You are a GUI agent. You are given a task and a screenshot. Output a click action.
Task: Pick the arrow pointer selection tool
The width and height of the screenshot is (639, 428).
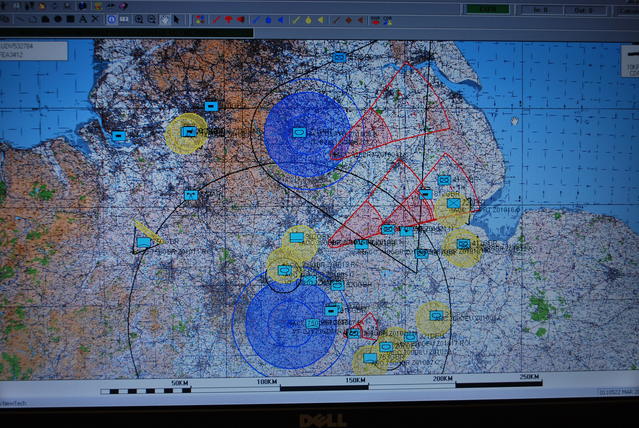point(177,19)
